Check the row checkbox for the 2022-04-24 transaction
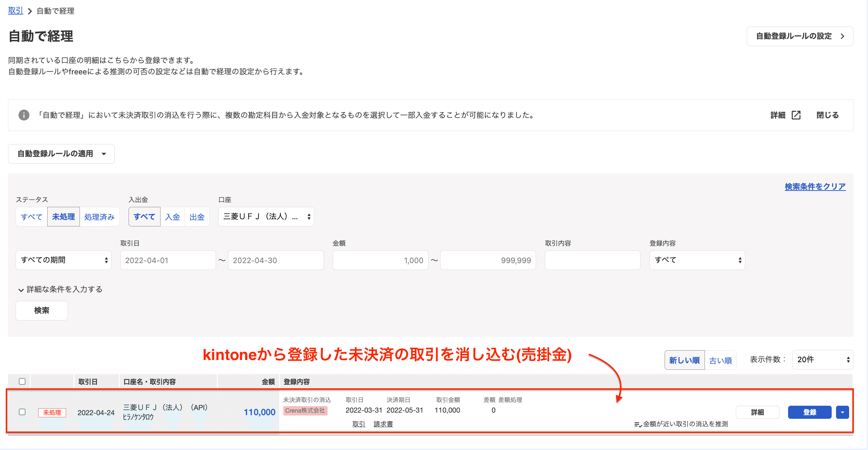This screenshot has height=450, width=868. (x=22, y=412)
